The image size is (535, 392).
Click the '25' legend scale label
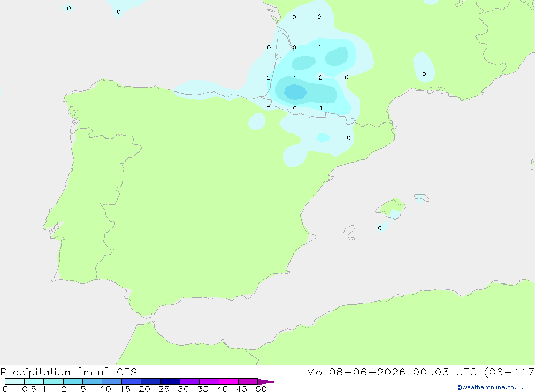pyautogui.click(x=164, y=389)
